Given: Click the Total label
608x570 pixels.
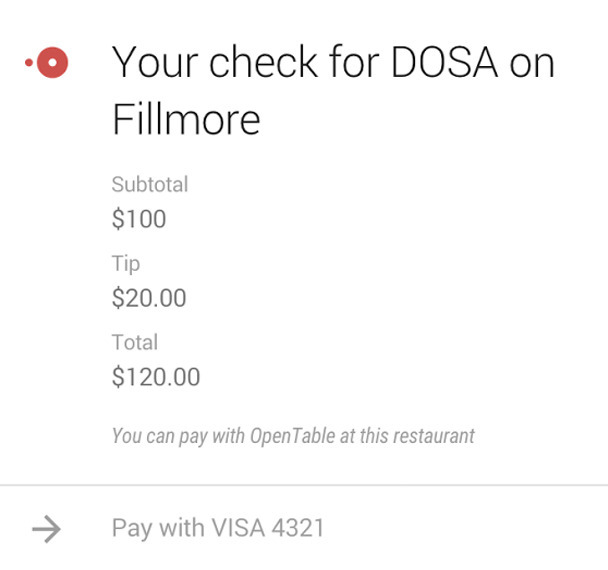Looking at the screenshot, I should click(x=135, y=342).
